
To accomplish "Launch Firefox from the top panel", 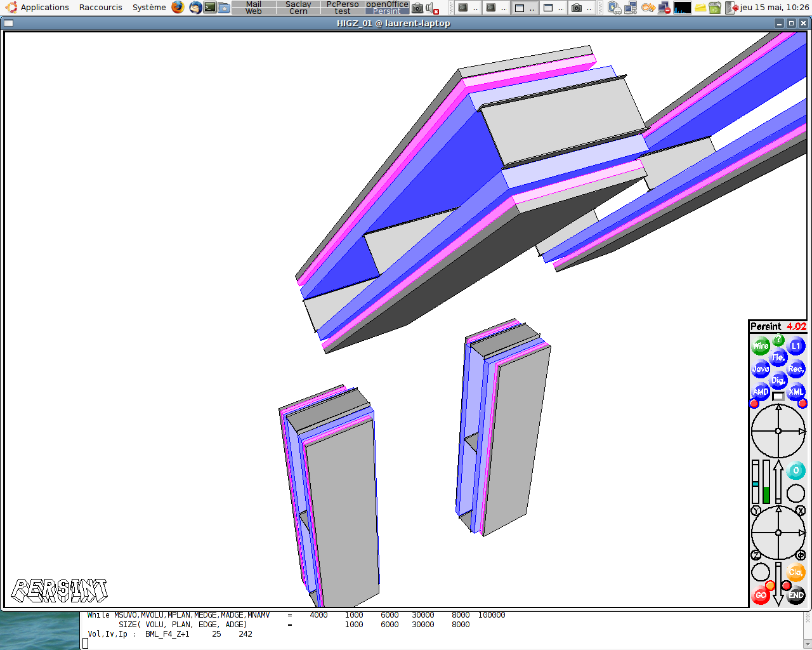I will pyautogui.click(x=178, y=8).
